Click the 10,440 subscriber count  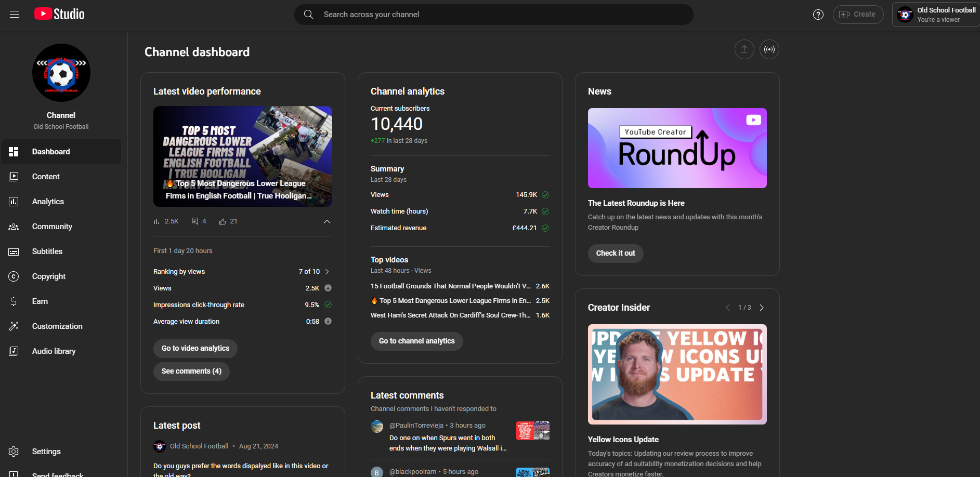point(397,124)
